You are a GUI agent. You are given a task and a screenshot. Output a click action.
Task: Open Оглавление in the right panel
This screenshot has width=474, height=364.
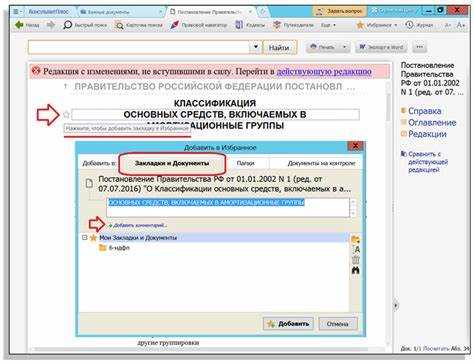(432, 123)
